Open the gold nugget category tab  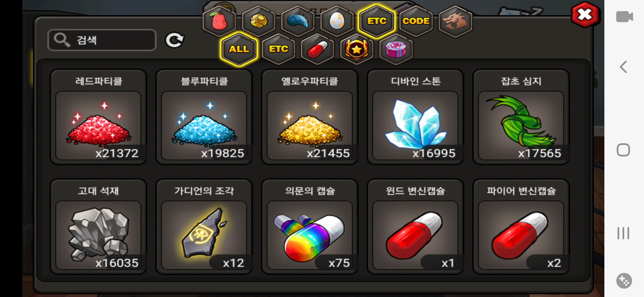[x=259, y=21]
